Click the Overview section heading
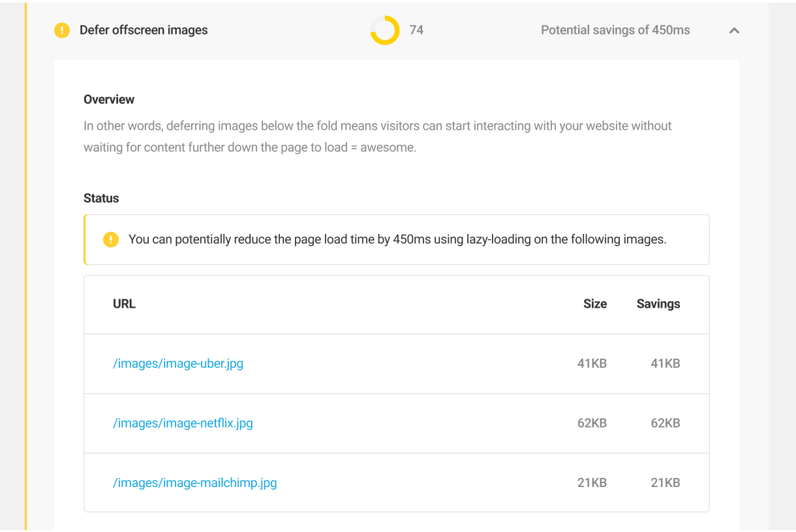The height and width of the screenshot is (532, 796). pos(108,99)
